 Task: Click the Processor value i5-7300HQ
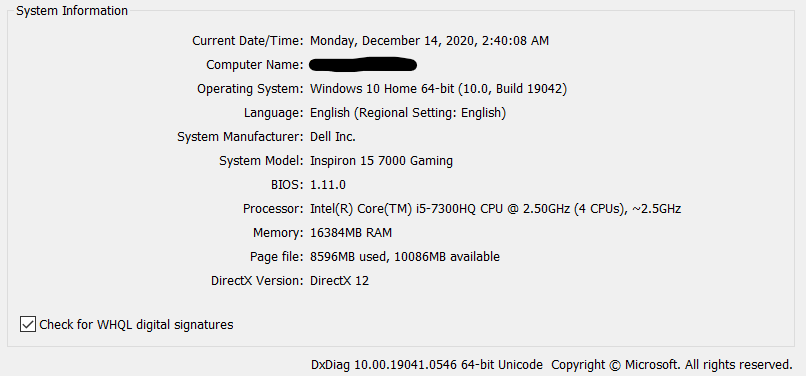[x=496, y=209]
